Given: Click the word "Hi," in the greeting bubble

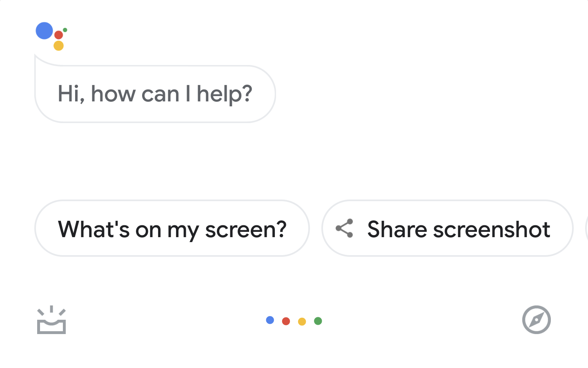Looking at the screenshot, I should pyautogui.click(x=71, y=94).
